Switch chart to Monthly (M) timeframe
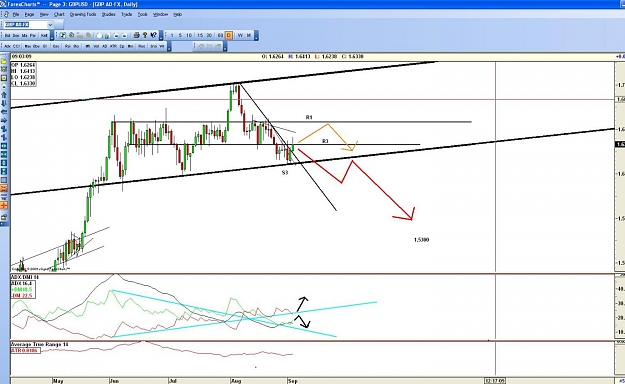The height and width of the screenshot is (384, 625). (x=249, y=35)
